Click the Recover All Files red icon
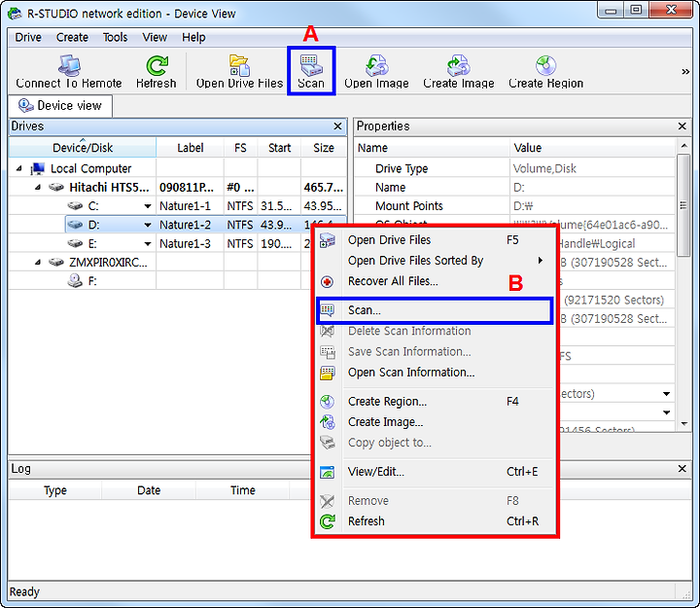700x608 pixels. click(328, 282)
